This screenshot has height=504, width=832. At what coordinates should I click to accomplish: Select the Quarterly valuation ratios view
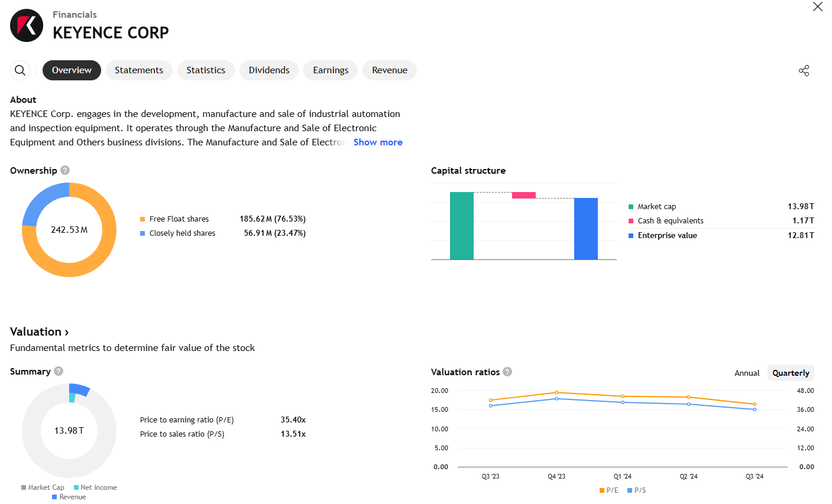point(791,373)
